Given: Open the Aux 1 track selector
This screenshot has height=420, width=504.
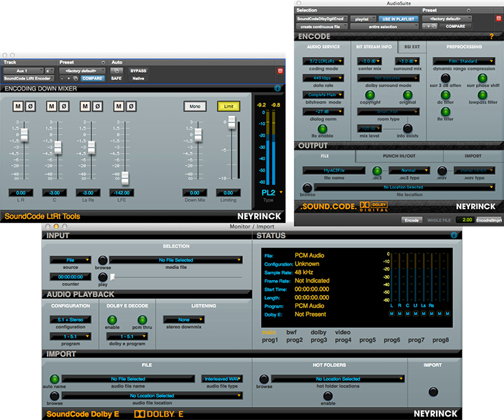Looking at the screenshot, I should 23,71.
